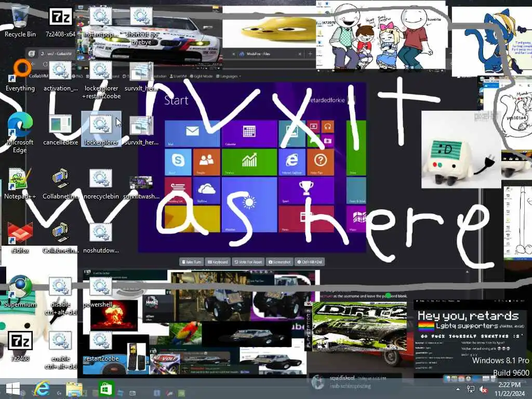
Task: Open the Everything search shortcut
Action: tap(20, 75)
